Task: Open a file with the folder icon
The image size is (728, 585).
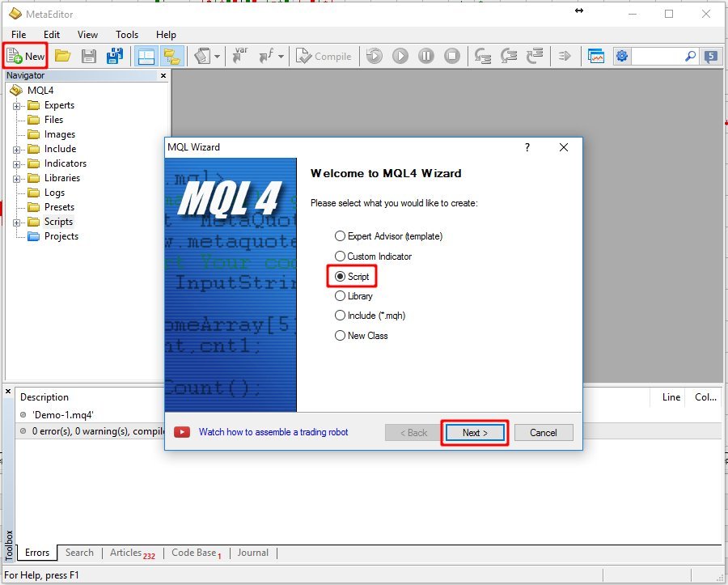Action: click(62, 56)
